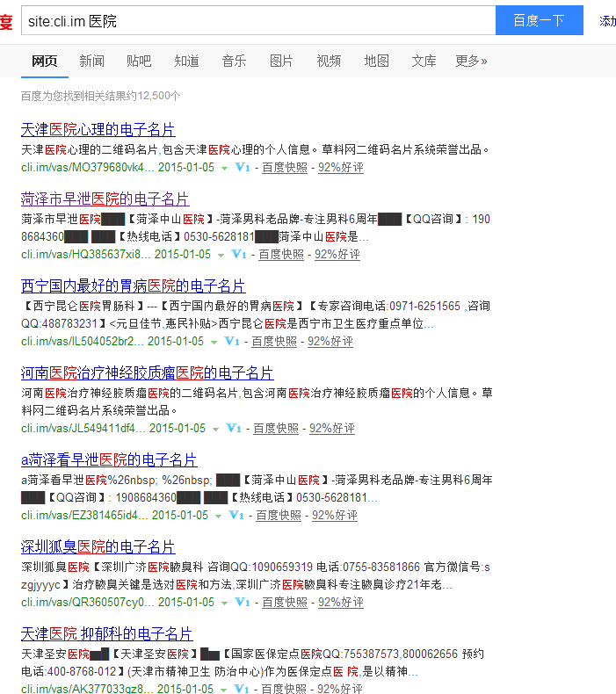The height and width of the screenshot is (694, 616).
Task: Open result 天津医院 抑郁科的电子名片
Action: [x=106, y=633]
